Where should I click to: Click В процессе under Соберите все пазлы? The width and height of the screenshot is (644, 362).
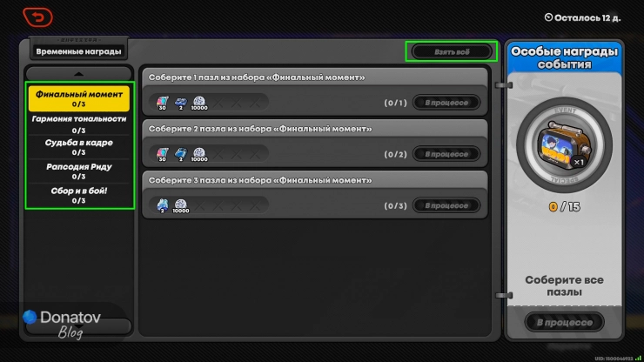[x=564, y=322]
